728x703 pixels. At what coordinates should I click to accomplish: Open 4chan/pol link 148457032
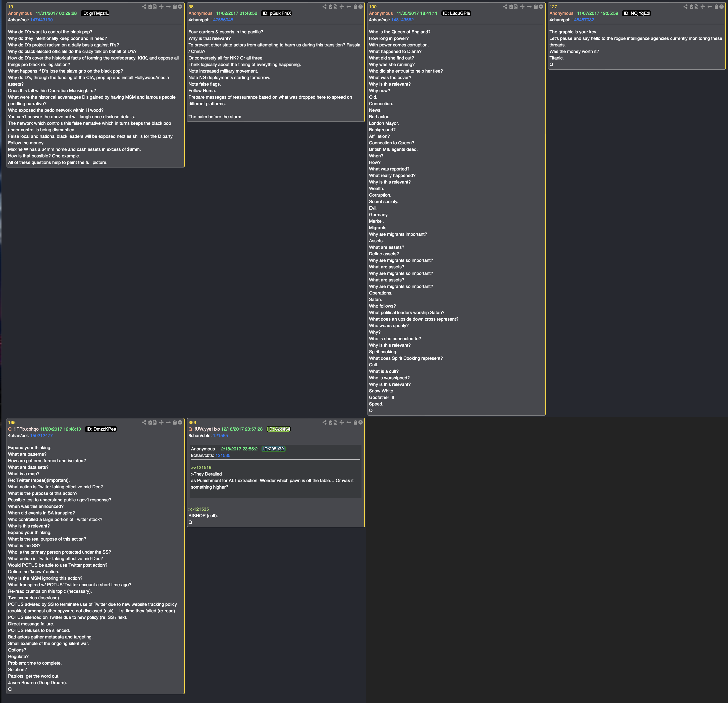click(x=583, y=20)
